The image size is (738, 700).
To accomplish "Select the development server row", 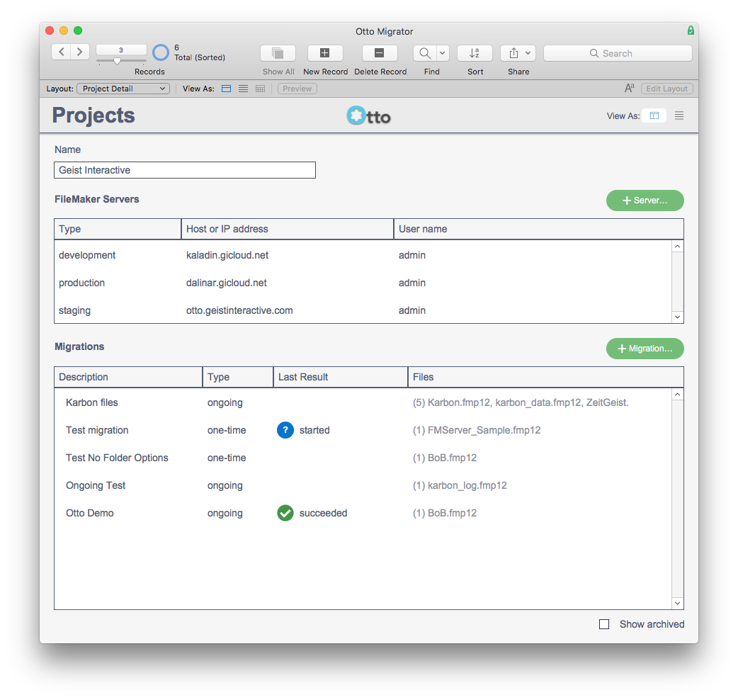I will coord(363,255).
